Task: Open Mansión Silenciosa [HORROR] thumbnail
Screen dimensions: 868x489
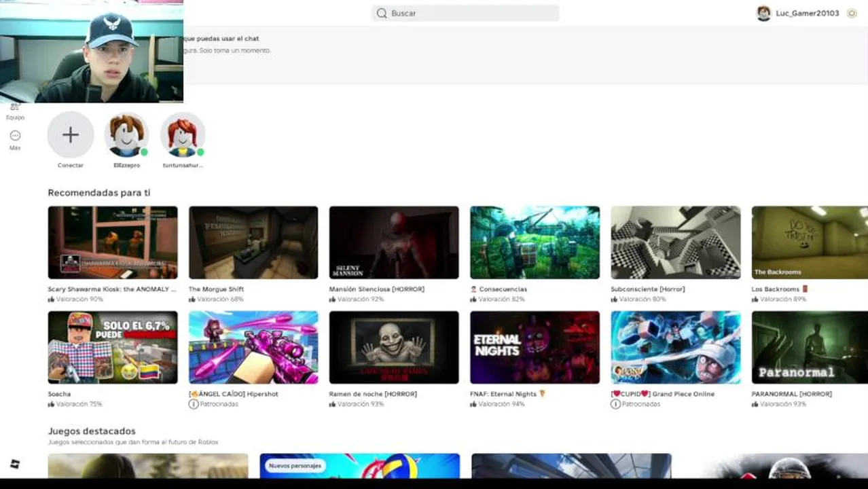Action: 394,242
